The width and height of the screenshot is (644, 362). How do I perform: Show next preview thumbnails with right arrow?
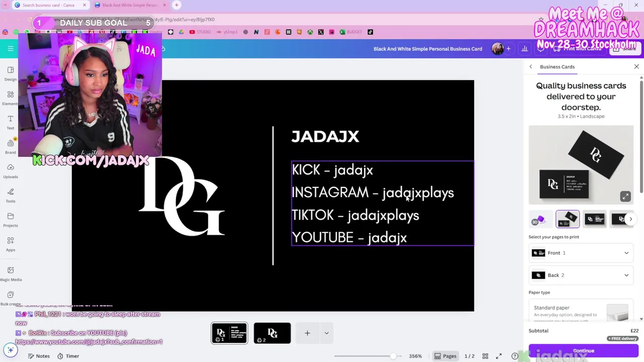(630, 219)
